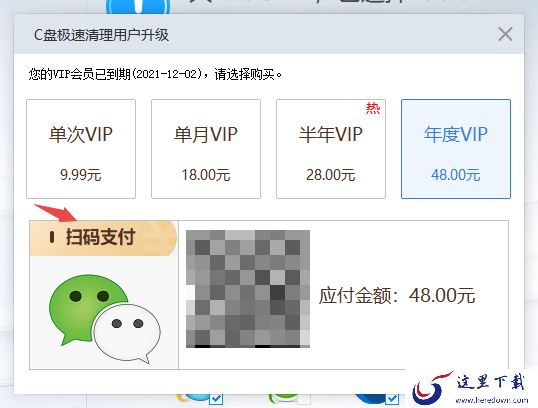Click the VIP expired notice text
This screenshot has width=538, height=408.
coord(155,74)
